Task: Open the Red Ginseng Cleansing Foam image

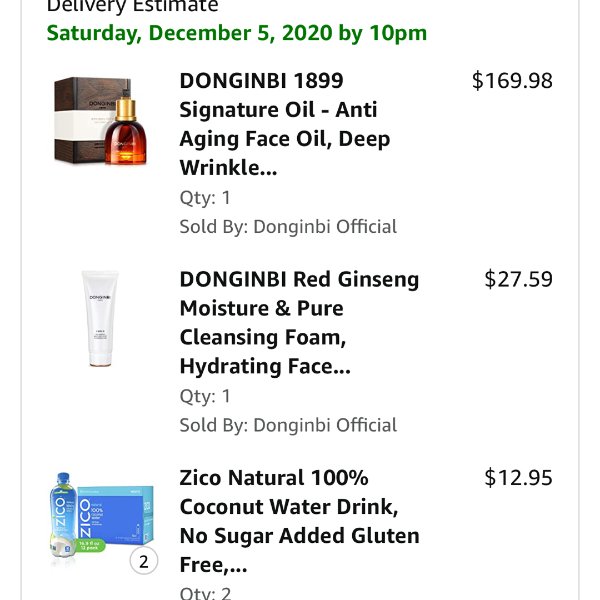Action: [x=100, y=318]
